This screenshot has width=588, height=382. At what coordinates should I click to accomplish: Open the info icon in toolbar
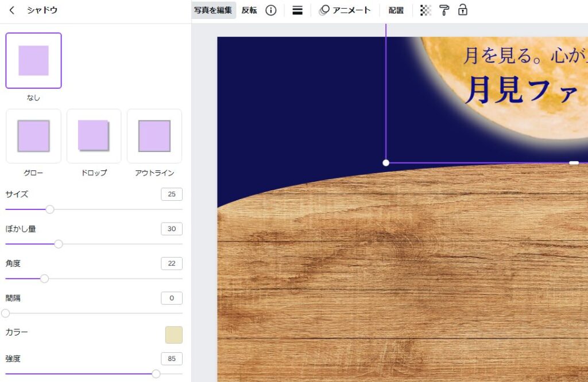271,10
